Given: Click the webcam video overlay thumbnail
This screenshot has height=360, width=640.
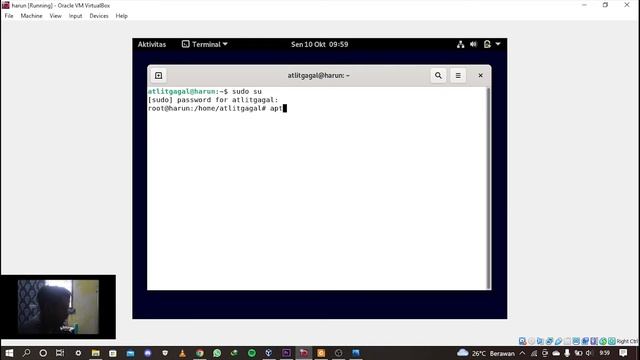Looking at the screenshot, I should pyautogui.click(x=58, y=307).
